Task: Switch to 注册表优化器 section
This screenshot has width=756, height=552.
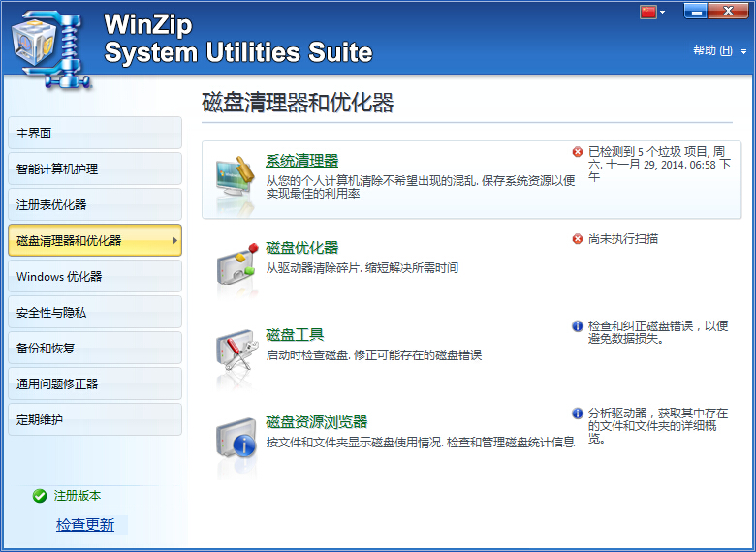Action: click(x=94, y=205)
